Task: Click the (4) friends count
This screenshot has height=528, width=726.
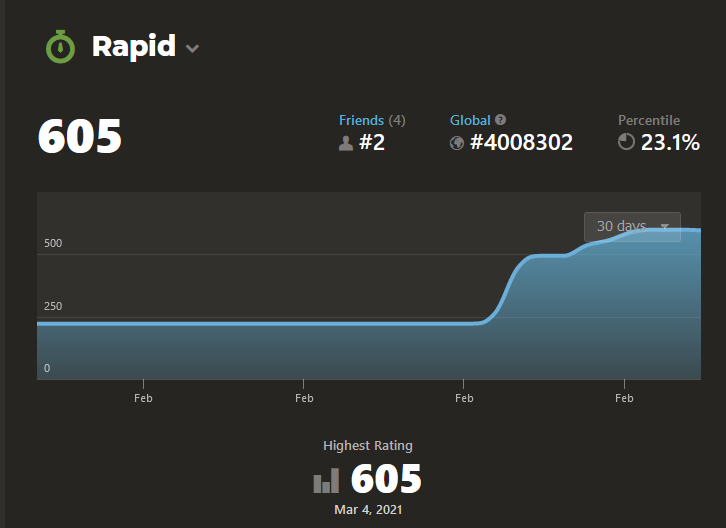Action: click(397, 120)
